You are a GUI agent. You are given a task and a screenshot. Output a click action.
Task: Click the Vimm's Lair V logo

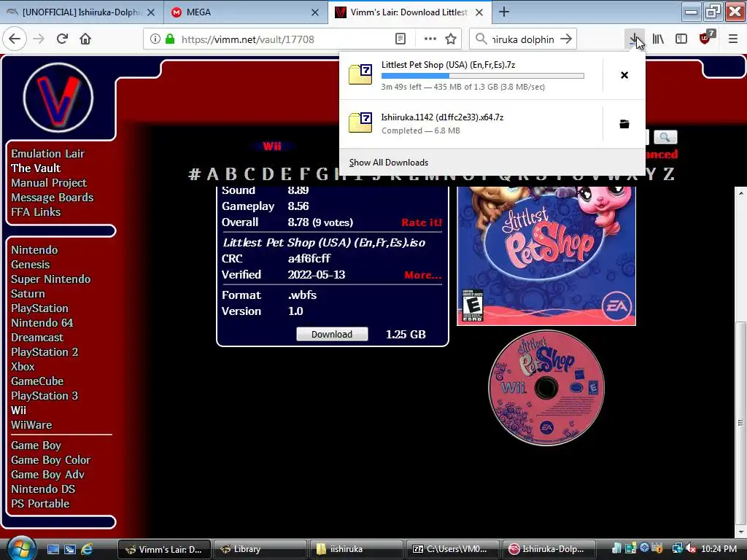click(x=58, y=98)
